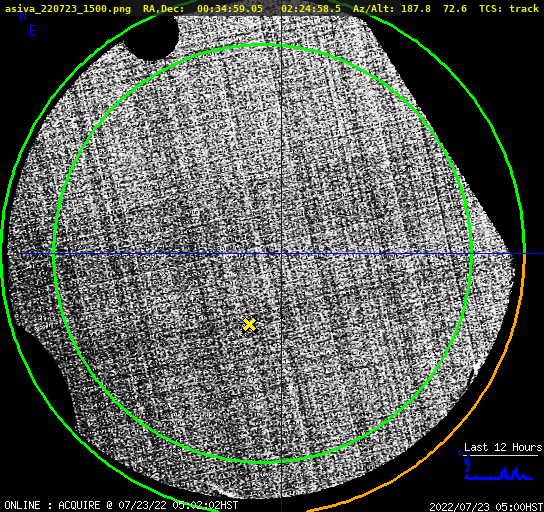Click the TCS: track status text
This screenshot has height=512, width=544.
509,8
